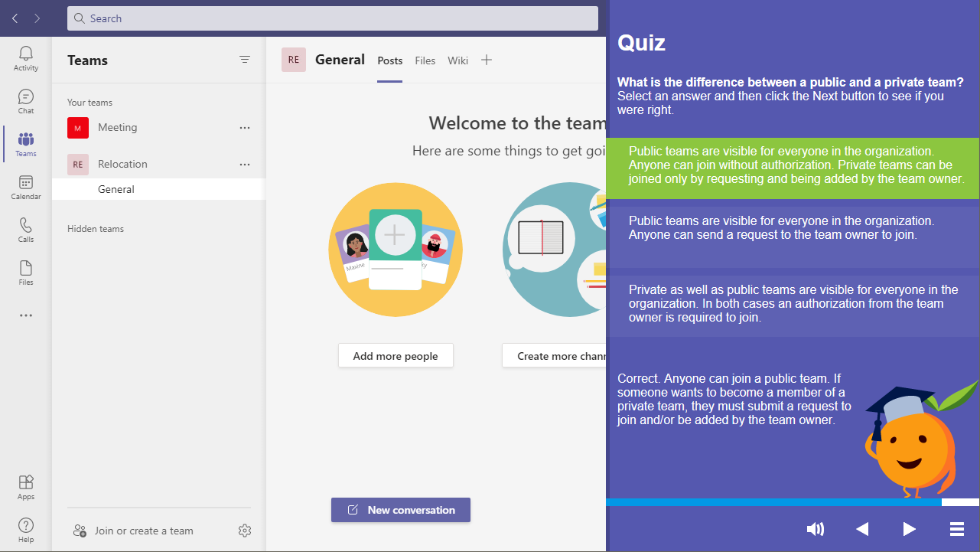980x552 pixels.
Task: Add a tab with the plus icon
Action: click(x=487, y=60)
